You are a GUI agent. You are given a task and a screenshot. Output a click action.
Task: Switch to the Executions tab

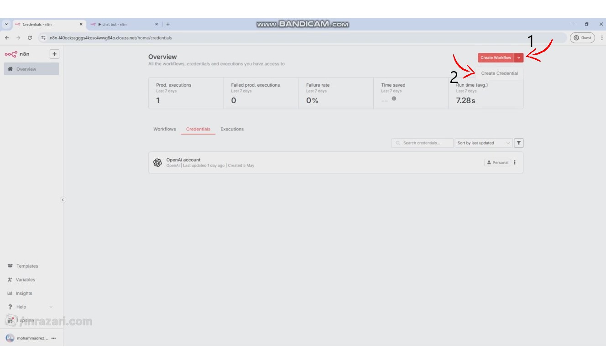tap(232, 129)
